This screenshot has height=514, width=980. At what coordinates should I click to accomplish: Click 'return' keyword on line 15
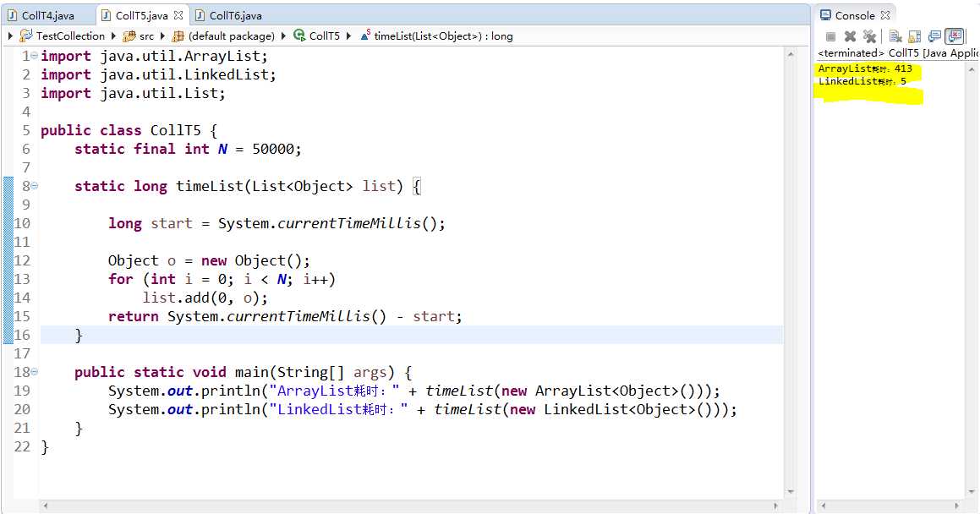133,317
